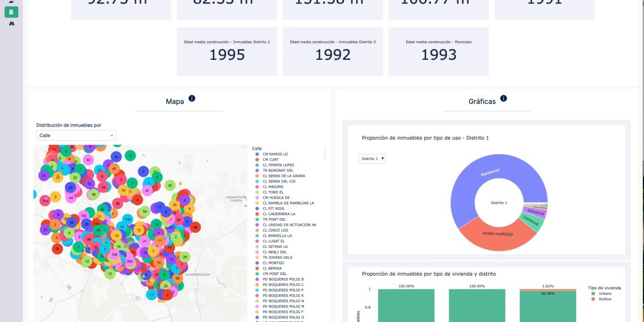Click the Villafranquesa map label

pos(197,275)
